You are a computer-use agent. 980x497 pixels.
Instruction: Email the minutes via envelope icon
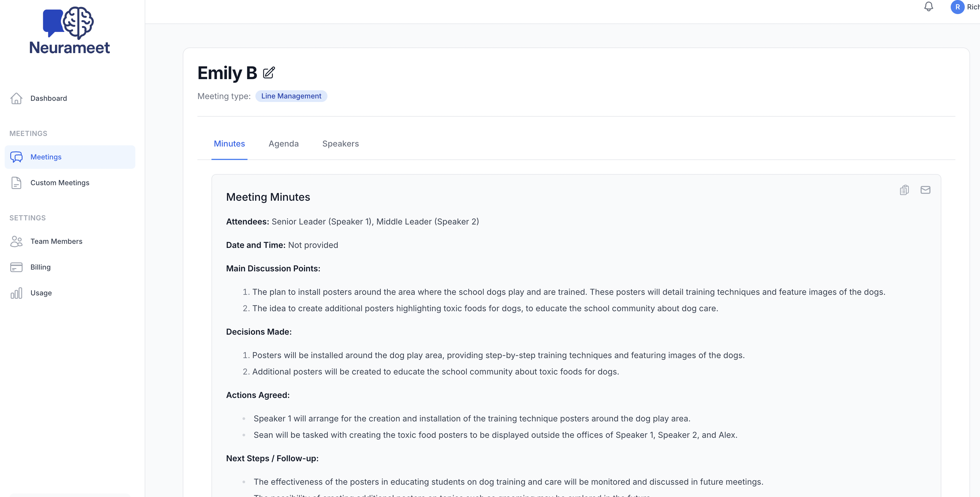coord(925,190)
